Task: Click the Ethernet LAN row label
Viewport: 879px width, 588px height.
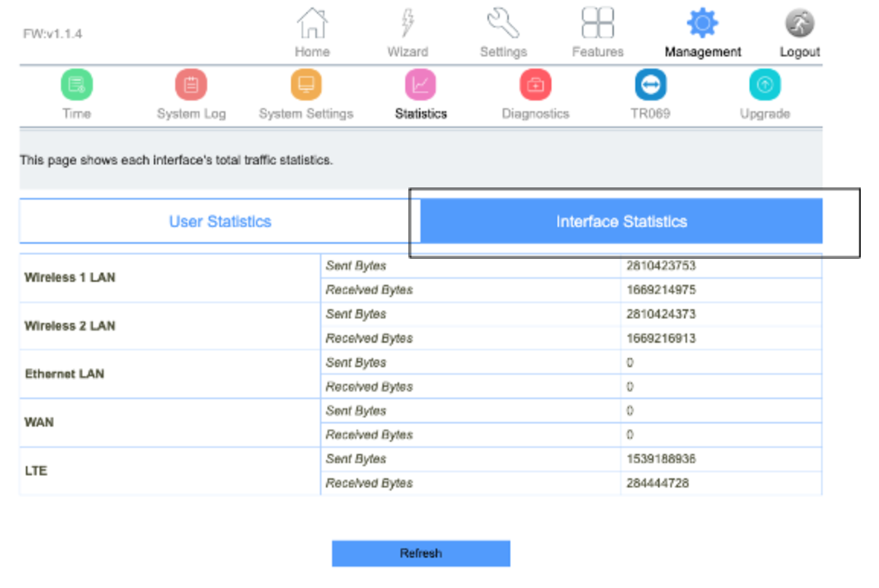Action: [64, 374]
